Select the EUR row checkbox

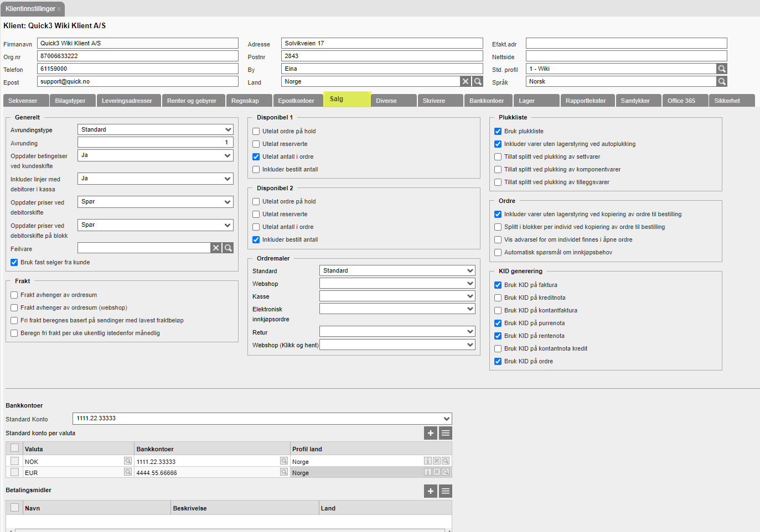pyautogui.click(x=14, y=472)
